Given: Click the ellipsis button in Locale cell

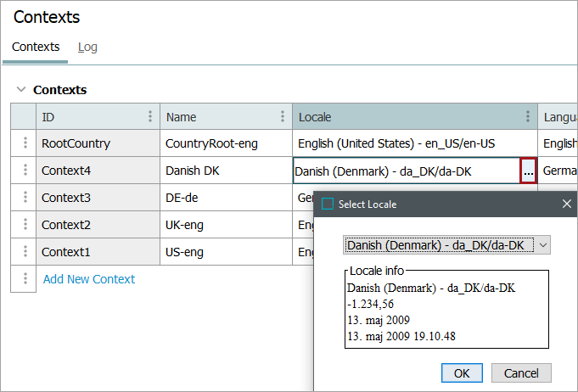Looking at the screenshot, I should (528, 171).
